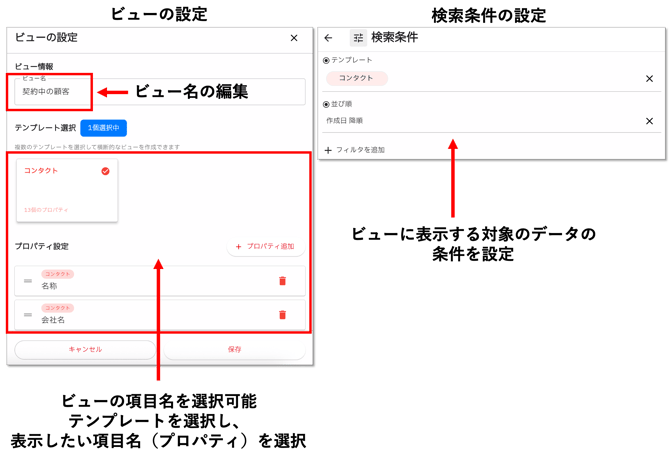Screen dimensions: 670x462
Task: Click the ビュー名 input field
Action: tap(50, 92)
